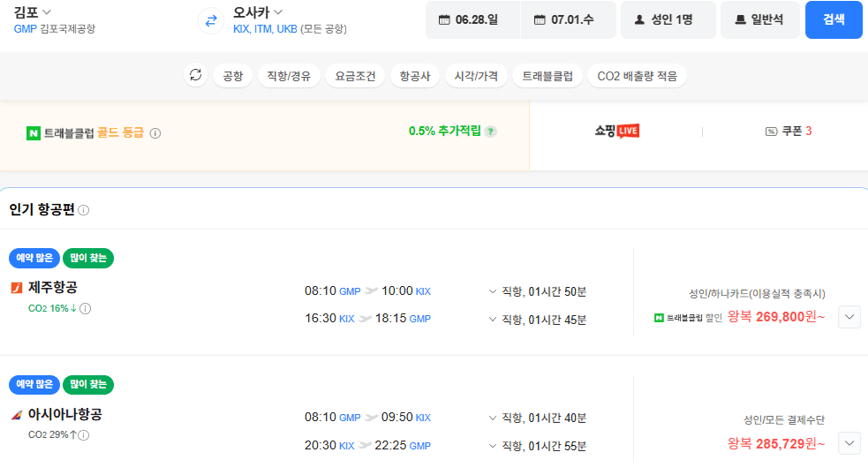Click the reset filters refresh icon

click(195, 75)
